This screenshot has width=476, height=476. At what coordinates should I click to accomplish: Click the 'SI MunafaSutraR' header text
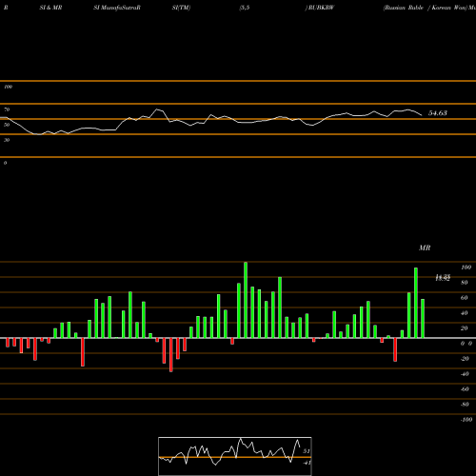(x=117, y=8)
